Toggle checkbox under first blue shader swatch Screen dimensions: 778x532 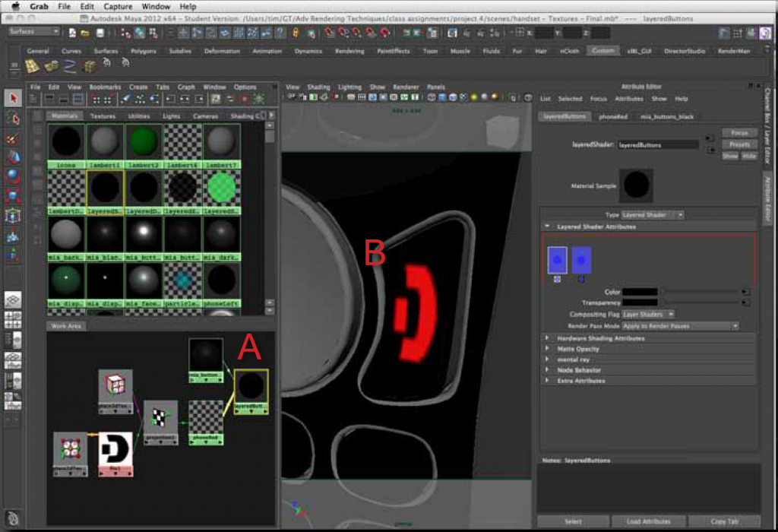(x=557, y=280)
